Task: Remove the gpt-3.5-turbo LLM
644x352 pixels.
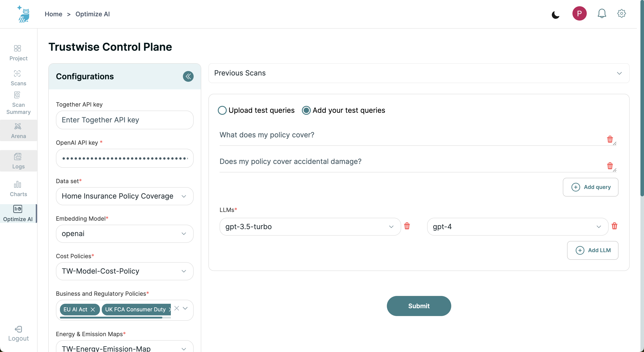Action: click(407, 226)
